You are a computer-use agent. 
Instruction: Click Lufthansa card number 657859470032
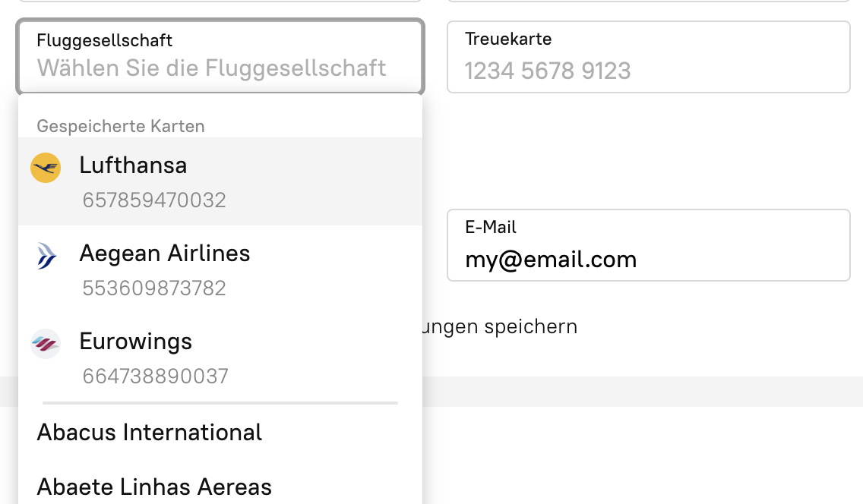(154, 200)
